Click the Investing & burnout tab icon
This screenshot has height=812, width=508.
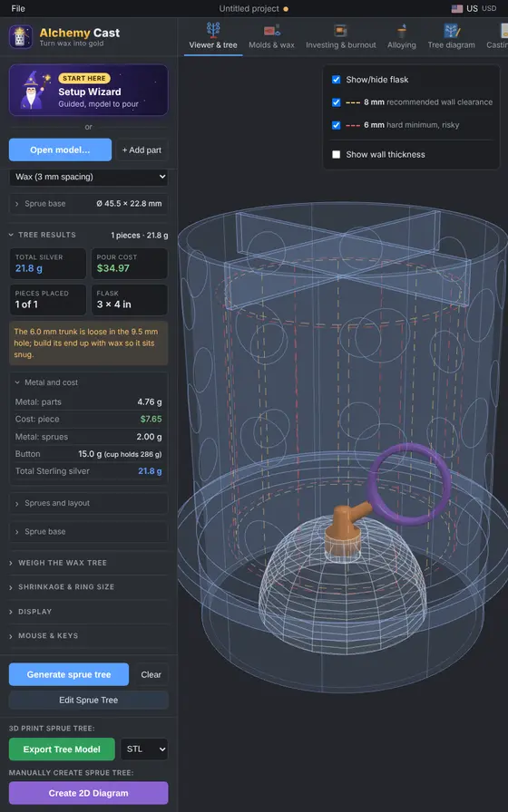pyautogui.click(x=340, y=31)
